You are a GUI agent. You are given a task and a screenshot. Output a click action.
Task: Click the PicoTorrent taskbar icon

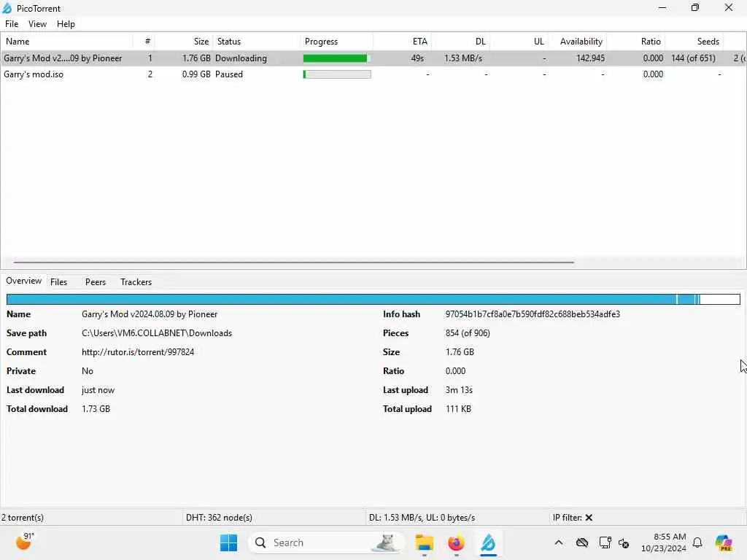[488, 542]
